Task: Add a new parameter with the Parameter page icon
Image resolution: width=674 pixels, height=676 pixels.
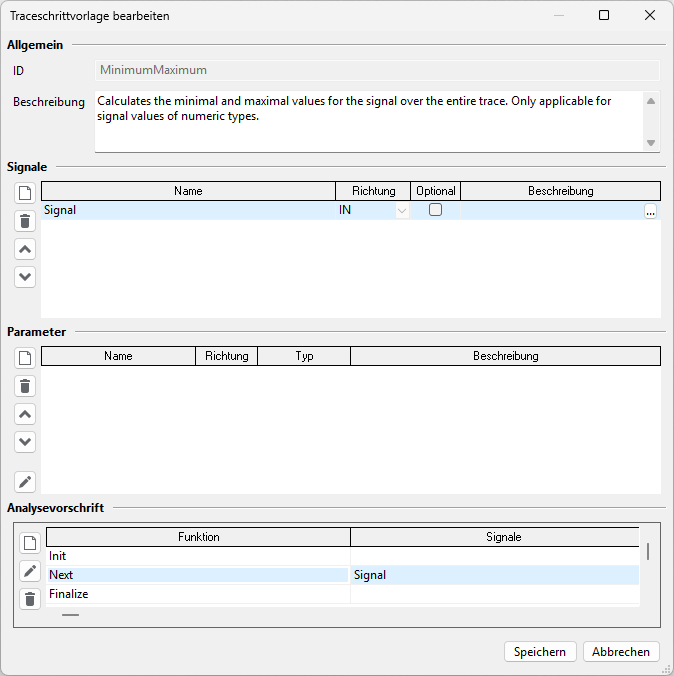Action: click(25, 358)
